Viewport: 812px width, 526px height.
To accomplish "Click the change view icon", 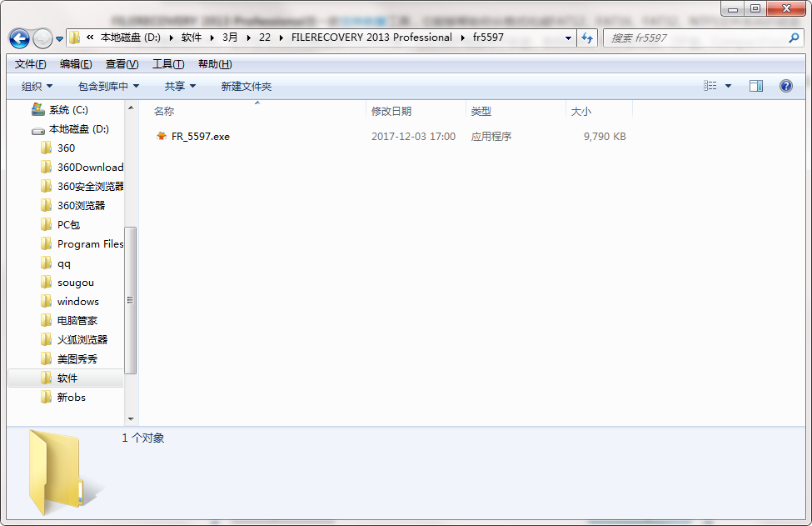I will [710, 86].
